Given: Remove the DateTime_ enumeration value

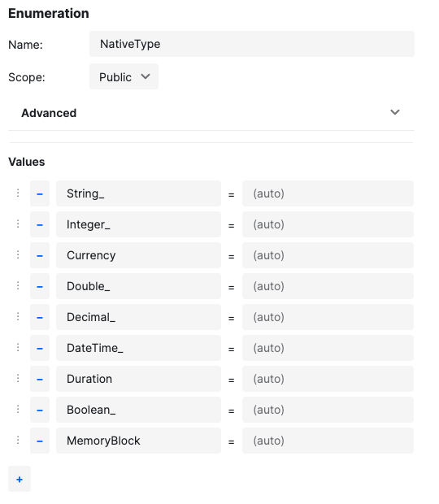Looking at the screenshot, I should pyautogui.click(x=40, y=348).
